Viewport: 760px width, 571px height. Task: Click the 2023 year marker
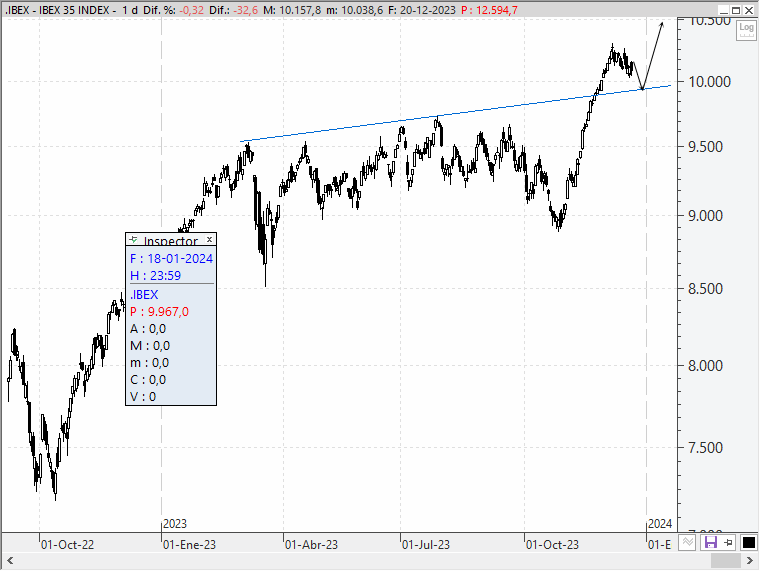click(175, 523)
